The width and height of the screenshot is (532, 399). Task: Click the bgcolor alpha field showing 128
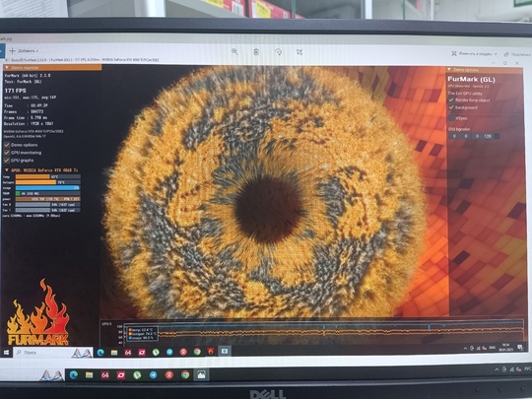click(488, 136)
